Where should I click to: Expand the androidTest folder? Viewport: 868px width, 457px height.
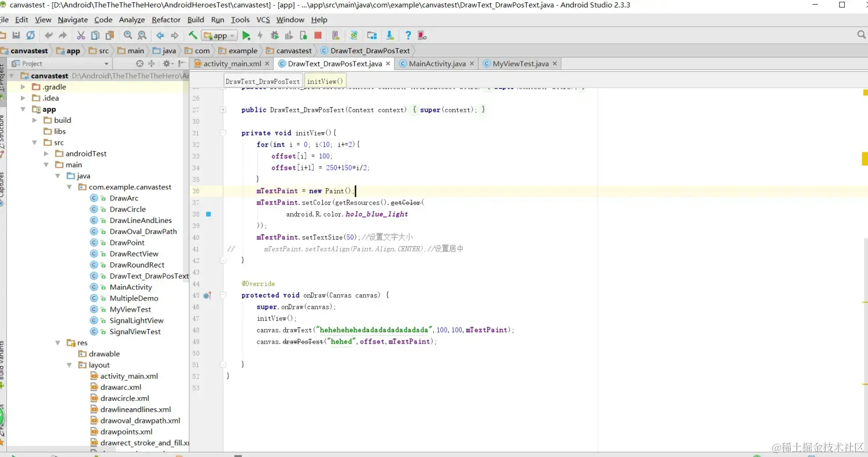tap(46, 153)
